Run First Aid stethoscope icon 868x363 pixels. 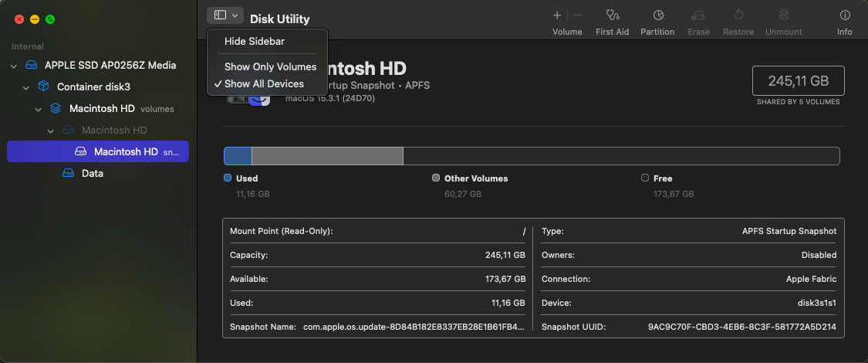(x=613, y=15)
